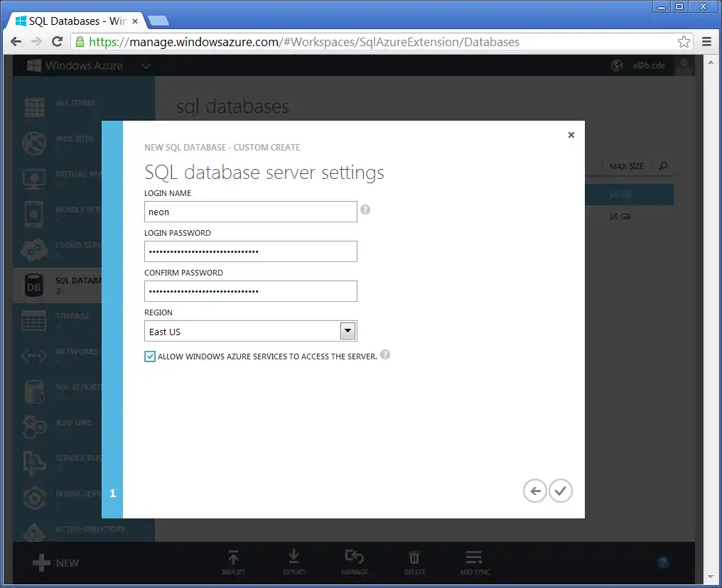Click help icon beside Allow Azure Services
This screenshot has height=588, width=722.
[385, 355]
